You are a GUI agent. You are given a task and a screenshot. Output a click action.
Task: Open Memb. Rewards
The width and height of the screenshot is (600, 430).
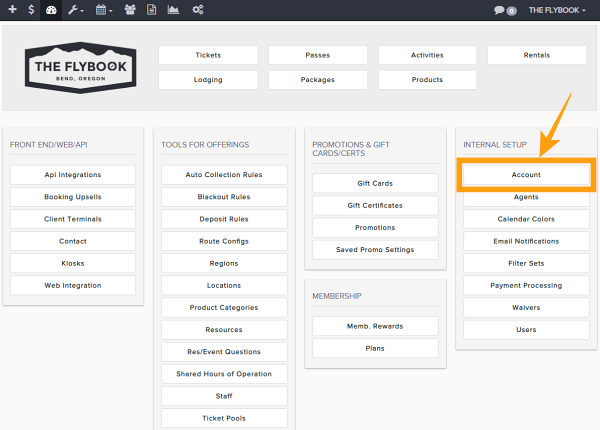click(375, 326)
